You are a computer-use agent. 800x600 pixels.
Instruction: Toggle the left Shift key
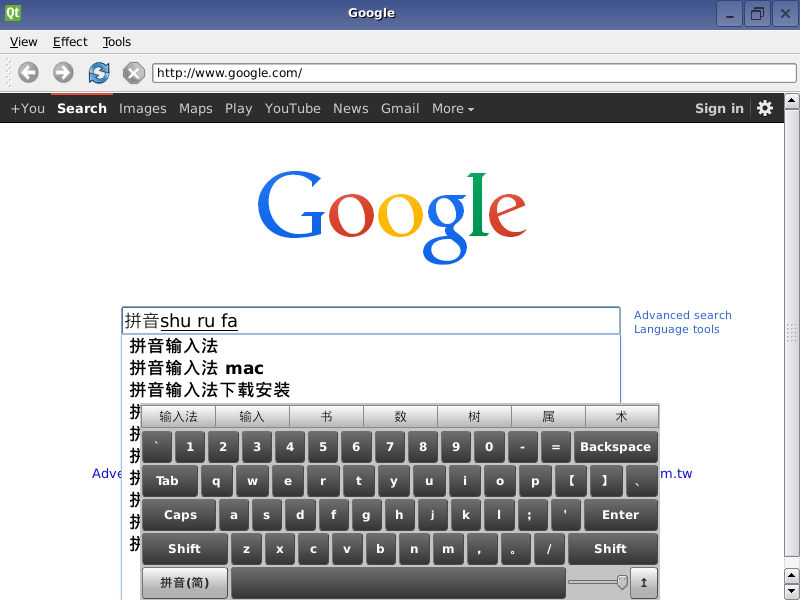click(x=185, y=548)
